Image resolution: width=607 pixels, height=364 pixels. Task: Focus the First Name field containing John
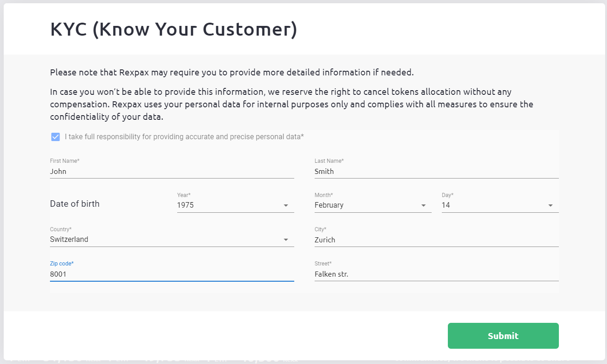pyautogui.click(x=172, y=171)
